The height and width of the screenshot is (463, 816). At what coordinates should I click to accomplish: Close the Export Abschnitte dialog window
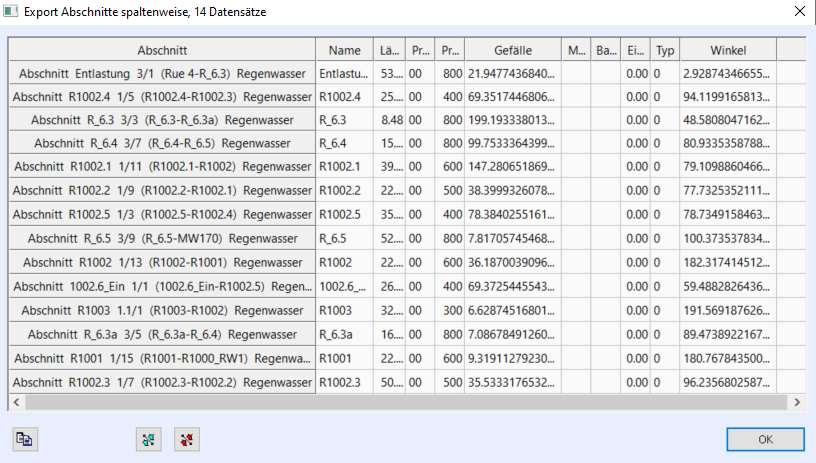tap(798, 12)
